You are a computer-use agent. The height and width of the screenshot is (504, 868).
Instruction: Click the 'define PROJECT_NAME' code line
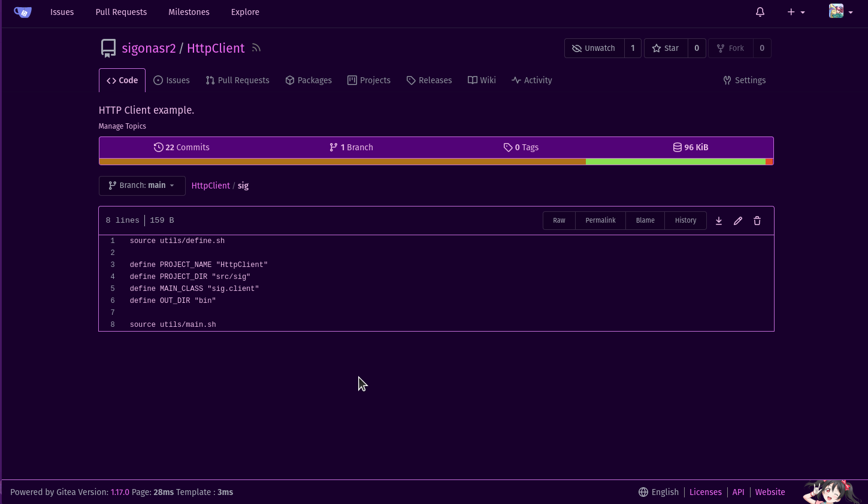199,265
